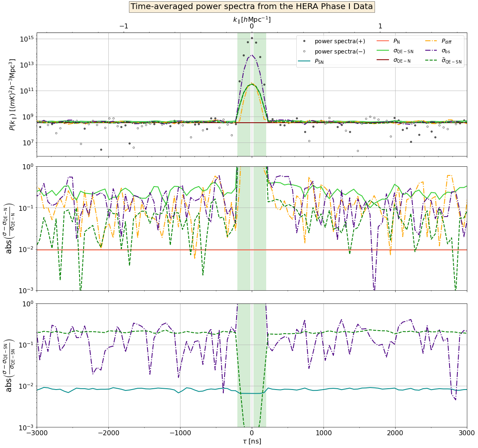The image size is (478, 448).
Task: Click the bottom axis label τ [ns]
Action: pyautogui.click(x=252, y=441)
